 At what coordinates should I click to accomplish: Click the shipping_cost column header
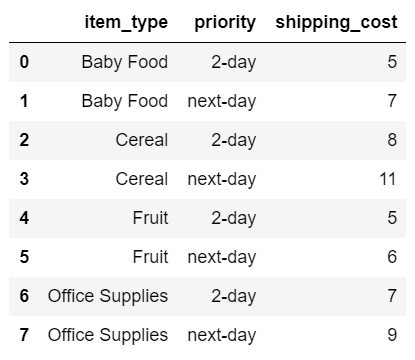click(336, 23)
